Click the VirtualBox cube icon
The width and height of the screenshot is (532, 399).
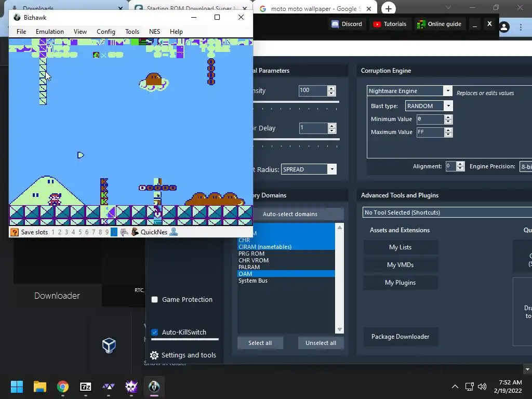point(109,345)
